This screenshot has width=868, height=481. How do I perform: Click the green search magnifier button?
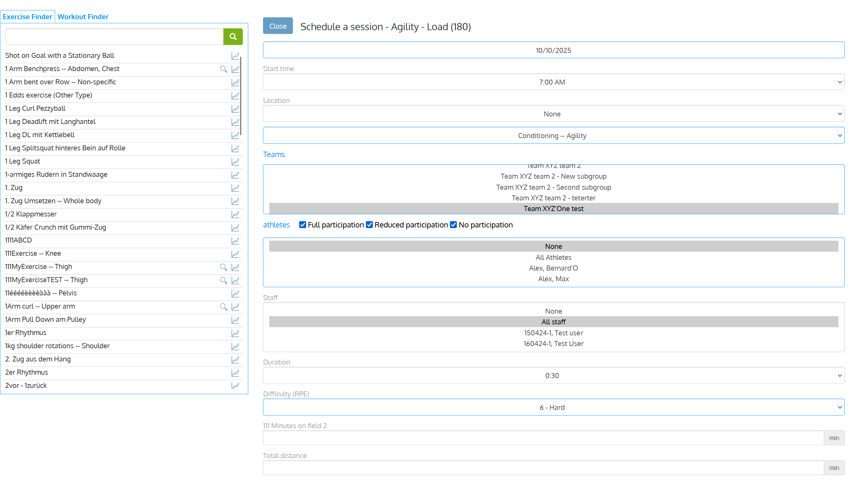pos(233,36)
